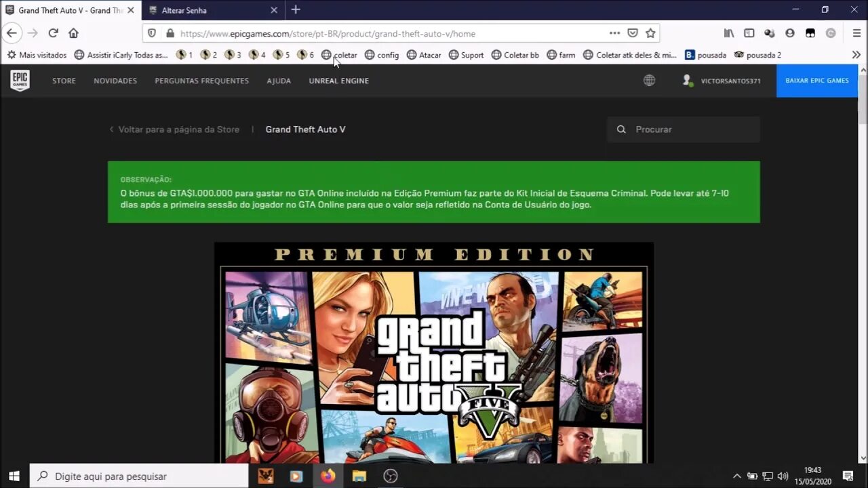Open the coletar bookmark

pyautogui.click(x=339, y=55)
